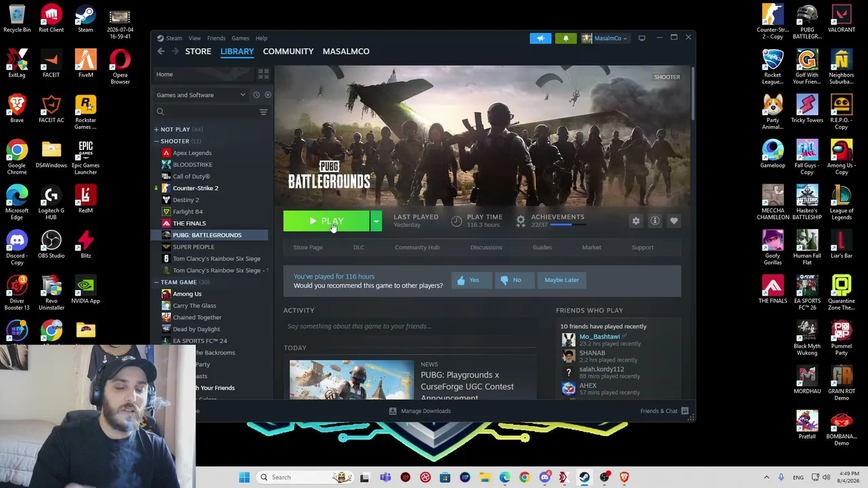Open PUBG game settings gear
The height and width of the screenshot is (488, 868).
coord(635,221)
